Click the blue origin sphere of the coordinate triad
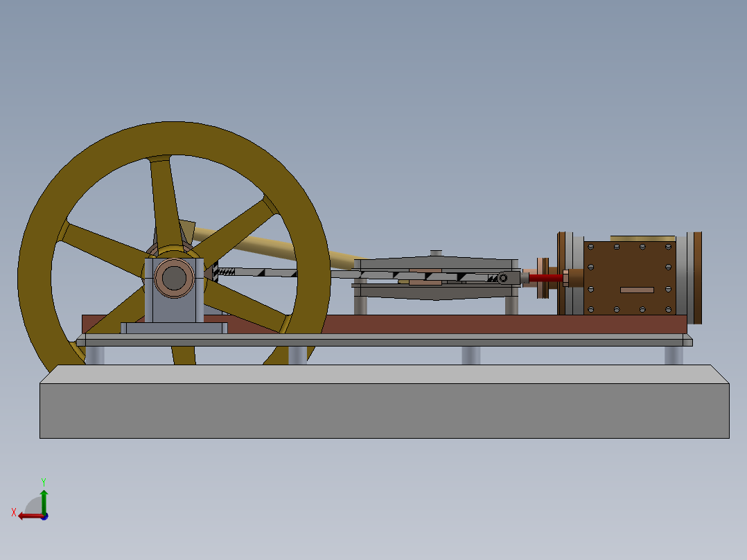The image size is (747, 560). click(44, 518)
